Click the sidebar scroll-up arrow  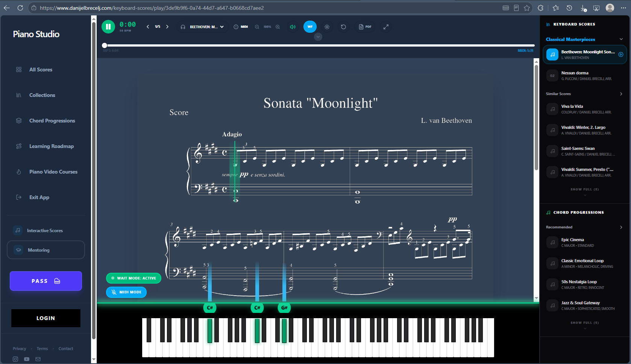click(94, 18)
